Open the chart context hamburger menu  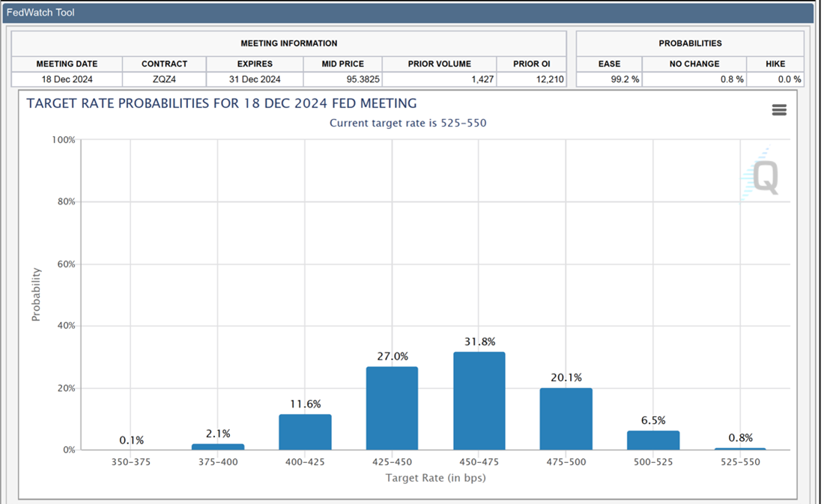[779, 110]
